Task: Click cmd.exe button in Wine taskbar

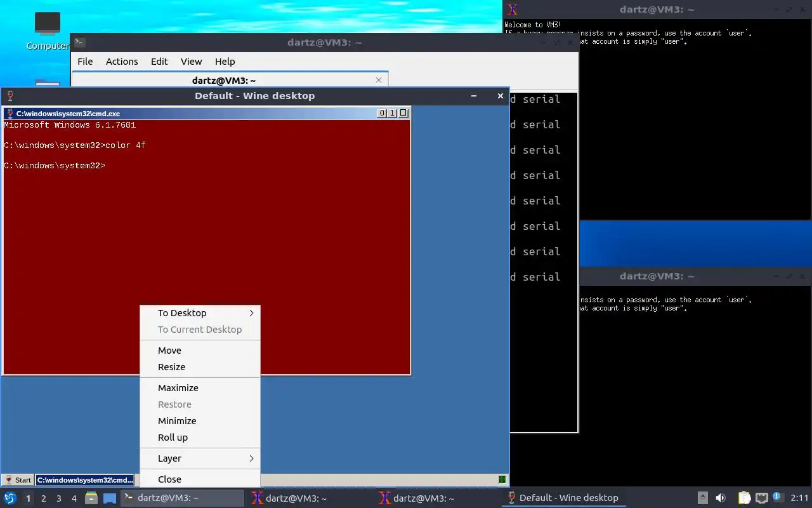Action: [x=85, y=480]
